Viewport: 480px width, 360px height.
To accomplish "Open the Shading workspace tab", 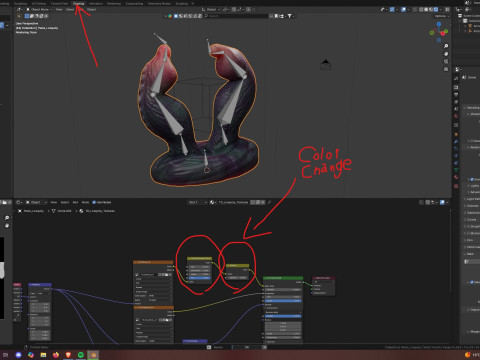I will click(79, 4).
